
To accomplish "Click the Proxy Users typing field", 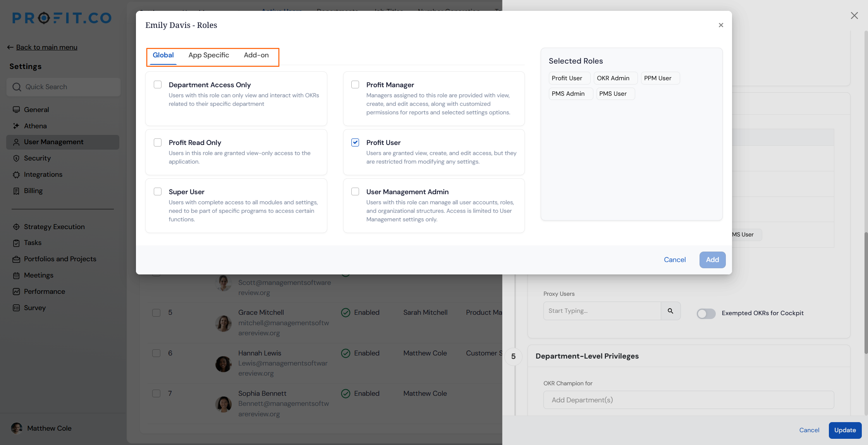I will [x=602, y=311].
